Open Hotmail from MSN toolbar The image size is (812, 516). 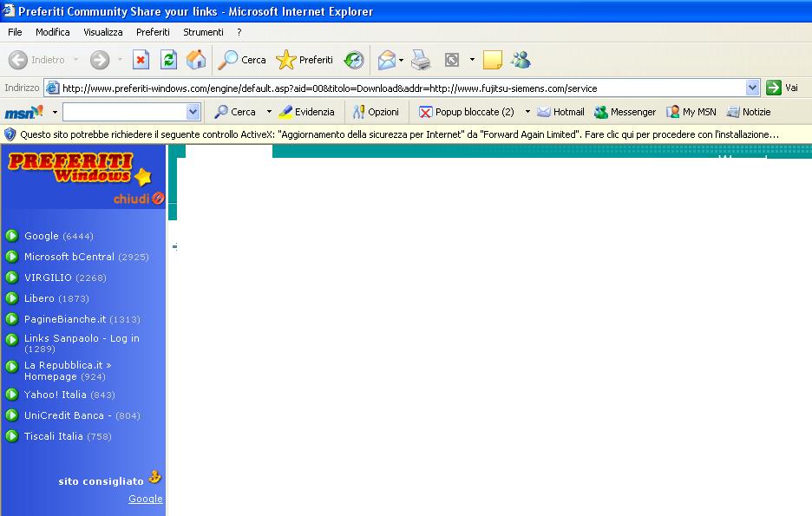pos(560,112)
